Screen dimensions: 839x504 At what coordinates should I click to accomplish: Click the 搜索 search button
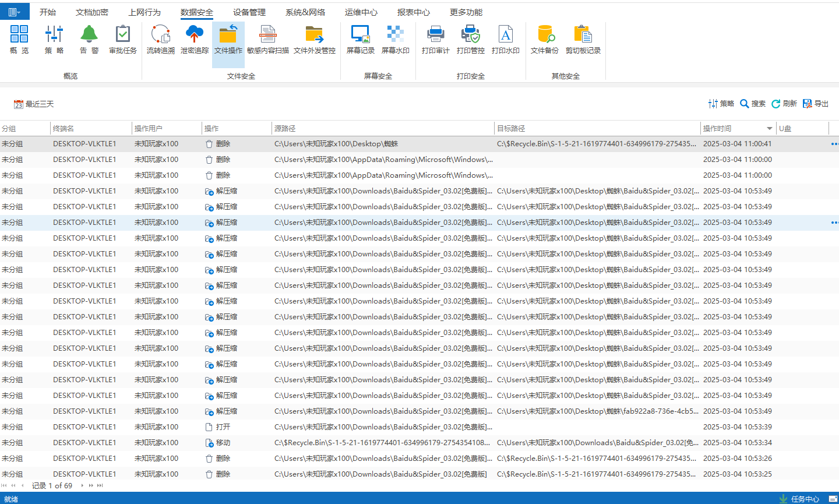pos(753,104)
